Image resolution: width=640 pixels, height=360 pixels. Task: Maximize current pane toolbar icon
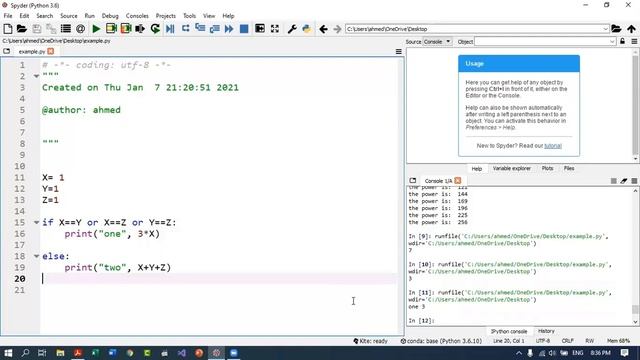click(260, 29)
